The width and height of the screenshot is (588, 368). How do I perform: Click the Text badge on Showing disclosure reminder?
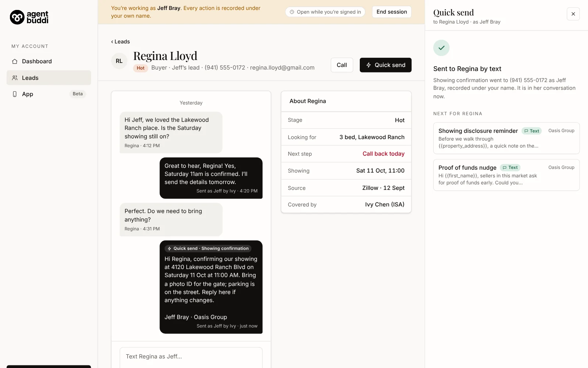click(x=531, y=131)
